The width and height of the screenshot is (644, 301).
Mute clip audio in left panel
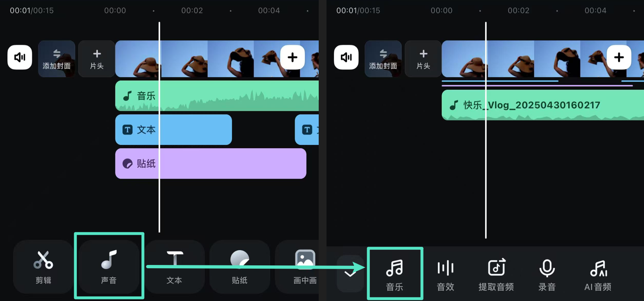coord(20,57)
